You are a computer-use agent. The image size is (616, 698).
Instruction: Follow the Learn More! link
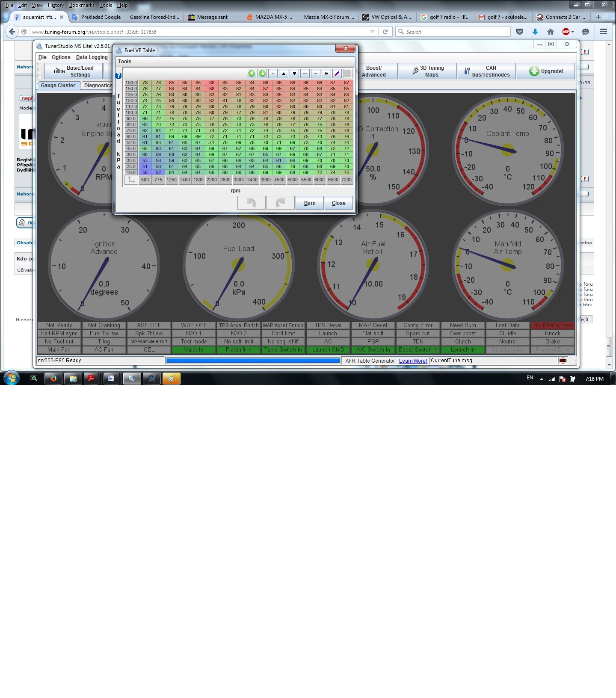pyautogui.click(x=413, y=361)
